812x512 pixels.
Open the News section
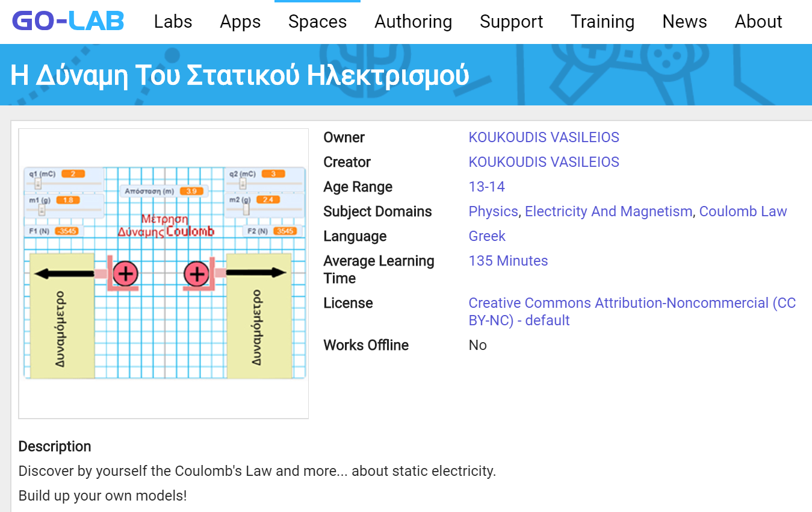684,22
